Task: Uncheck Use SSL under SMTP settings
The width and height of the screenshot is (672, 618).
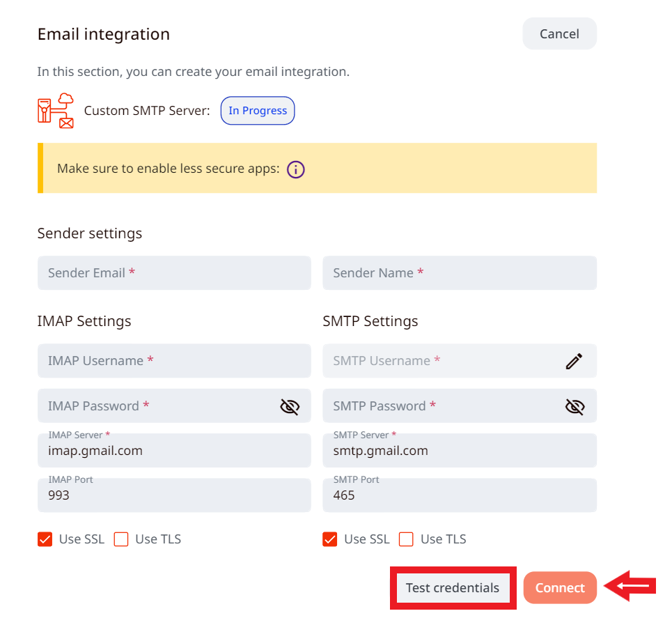Action: [330, 539]
